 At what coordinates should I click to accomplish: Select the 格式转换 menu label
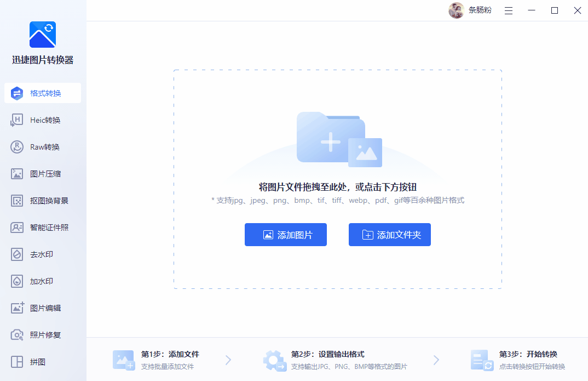46,93
